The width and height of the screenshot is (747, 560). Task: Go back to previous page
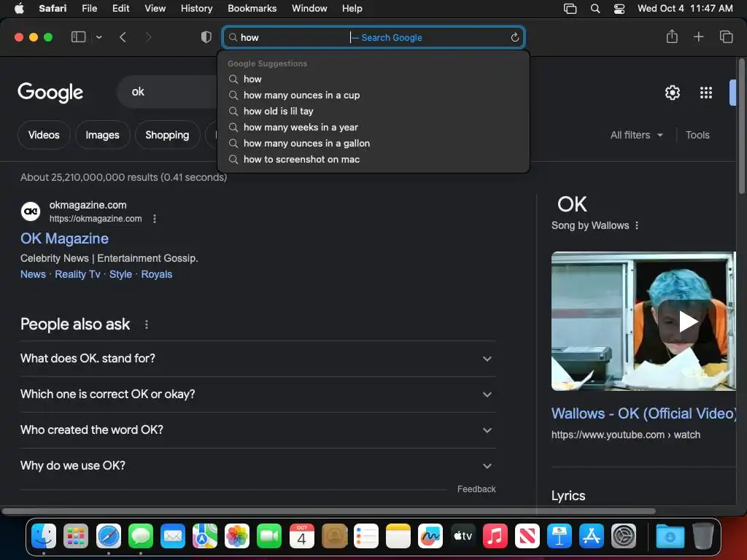point(123,37)
